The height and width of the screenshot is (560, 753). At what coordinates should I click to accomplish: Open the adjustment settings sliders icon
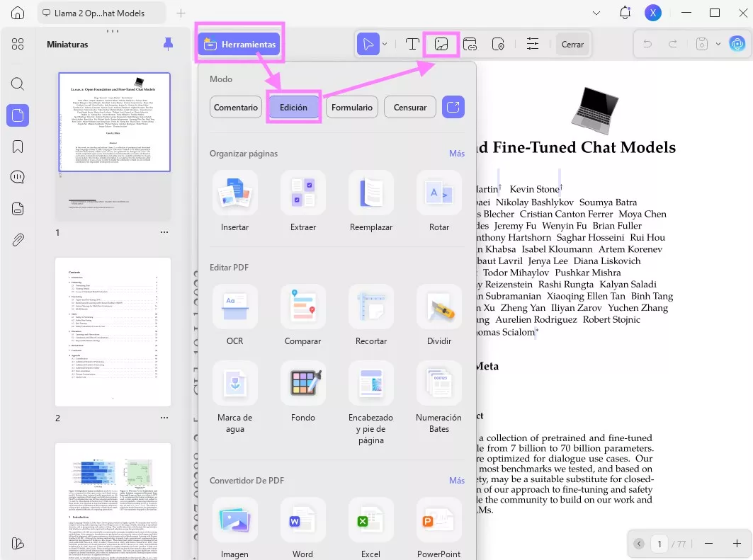[x=533, y=44]
